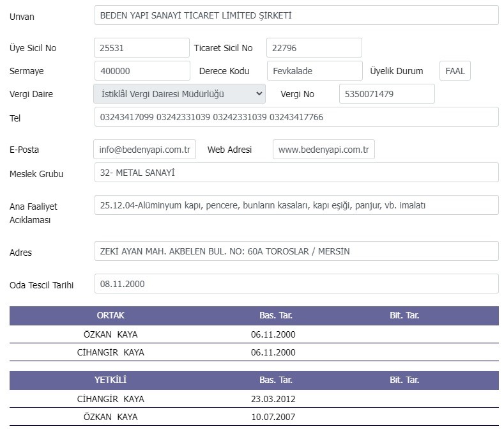
Task: Click the Web Adresi field
Action: click(x=324, y=150)
